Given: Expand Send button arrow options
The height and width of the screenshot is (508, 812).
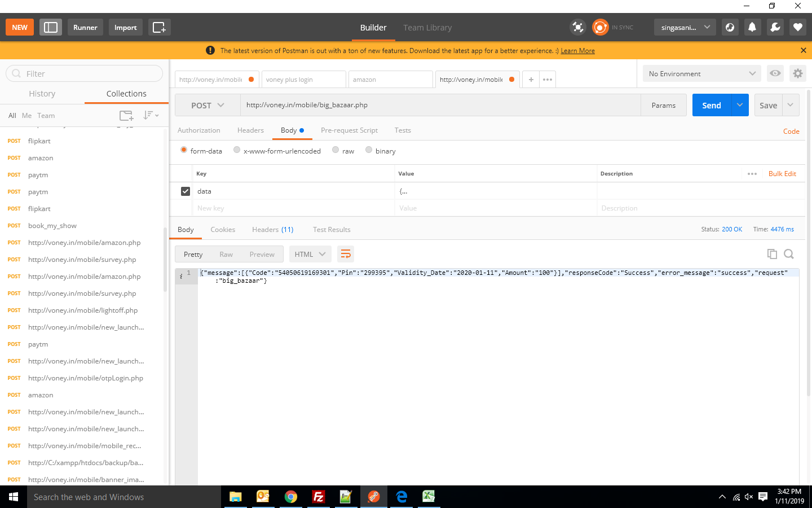Looking at the screenshot, I should point(740,105).
